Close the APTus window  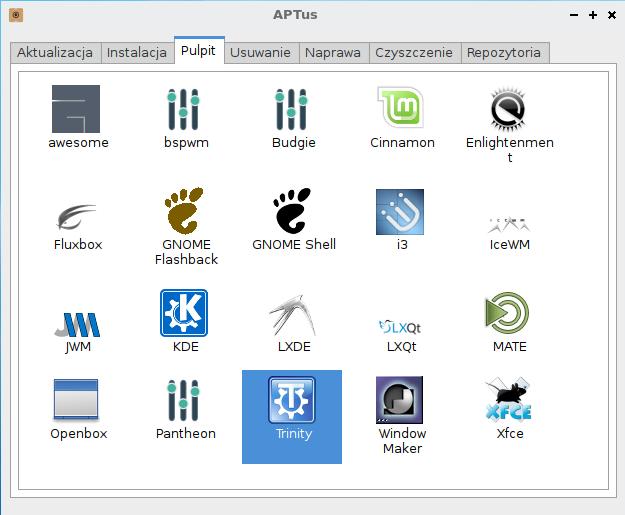point(612,15)
